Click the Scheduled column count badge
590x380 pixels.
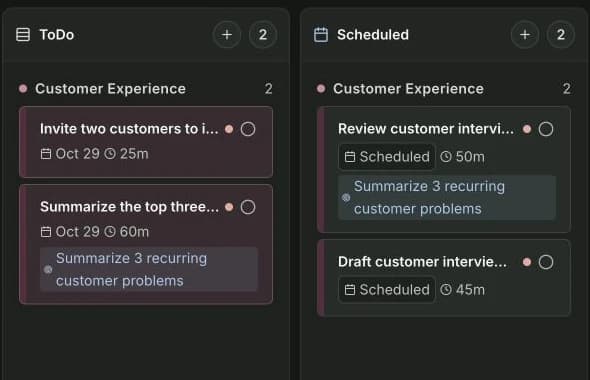point(561,35)
